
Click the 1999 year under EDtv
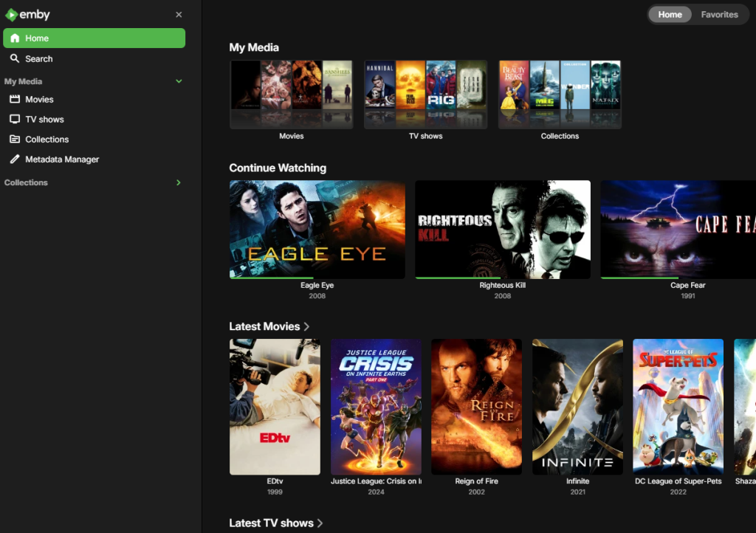click(x=275, y=492)
